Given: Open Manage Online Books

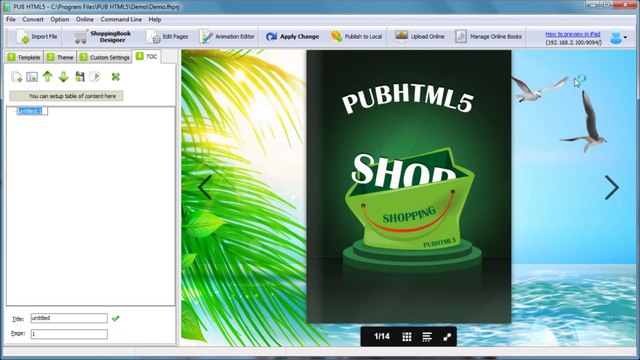Looking at the screenshot, I should [x=489, y=37].
